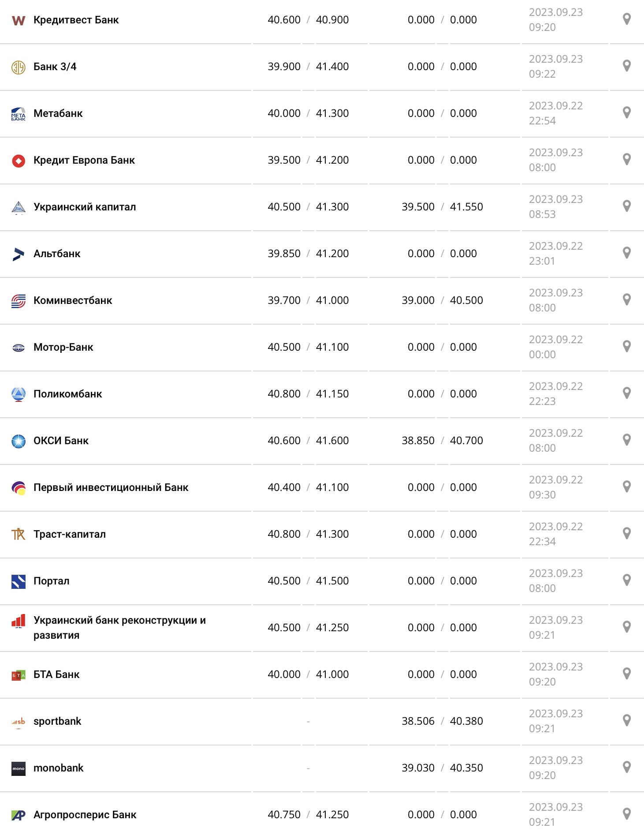
Task: Click the Кредитвест Банк logo icon
Action: [x=18, y=19]
